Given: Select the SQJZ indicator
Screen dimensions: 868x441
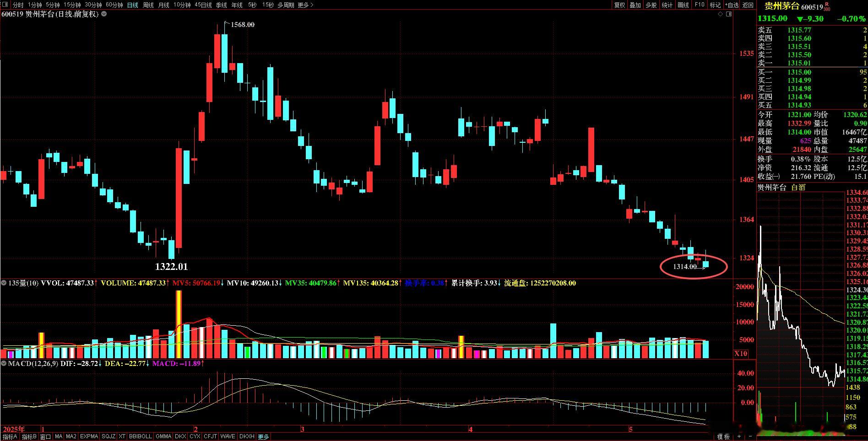Looking at the screenshot, I should pyautogui.click(x=108, y=437).
